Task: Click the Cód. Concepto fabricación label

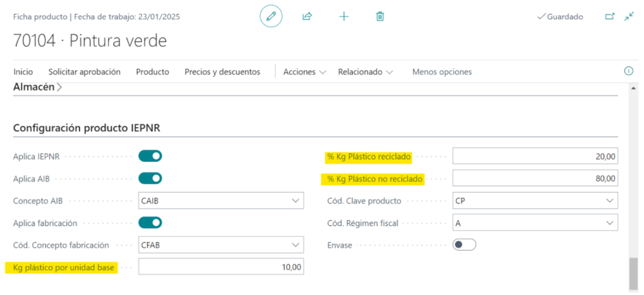Action: coord(61,245)
